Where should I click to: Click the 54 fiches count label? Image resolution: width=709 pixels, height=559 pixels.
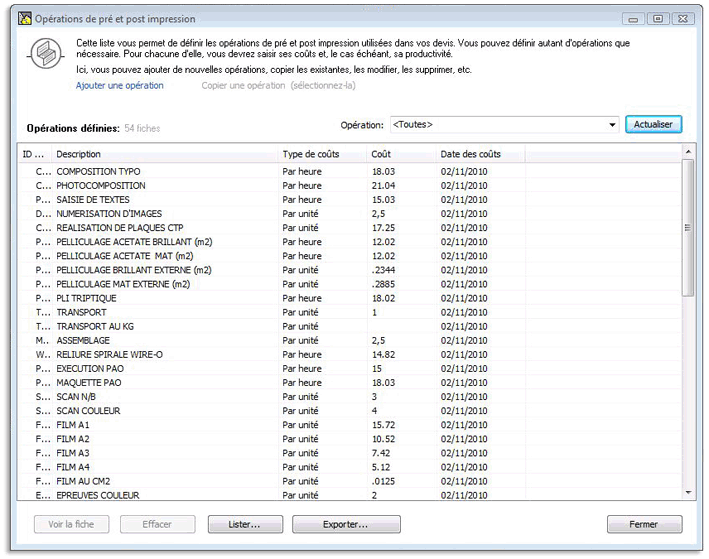point(142,128)
